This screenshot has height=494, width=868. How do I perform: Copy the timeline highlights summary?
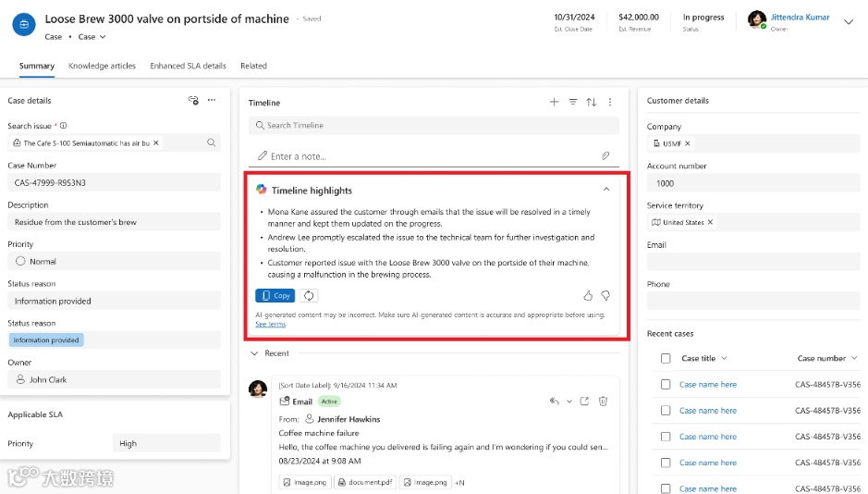275,296
